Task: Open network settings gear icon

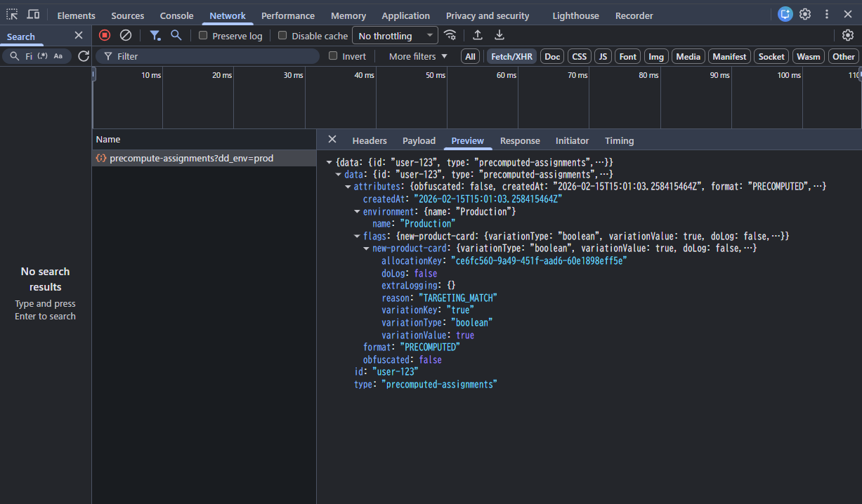Action: (848, 35)
